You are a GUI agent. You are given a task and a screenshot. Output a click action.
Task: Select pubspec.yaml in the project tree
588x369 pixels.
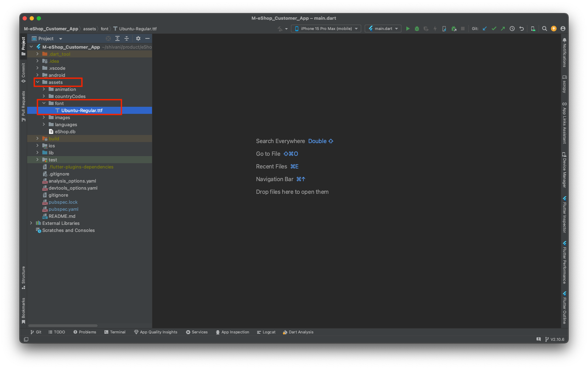(63, 209)
